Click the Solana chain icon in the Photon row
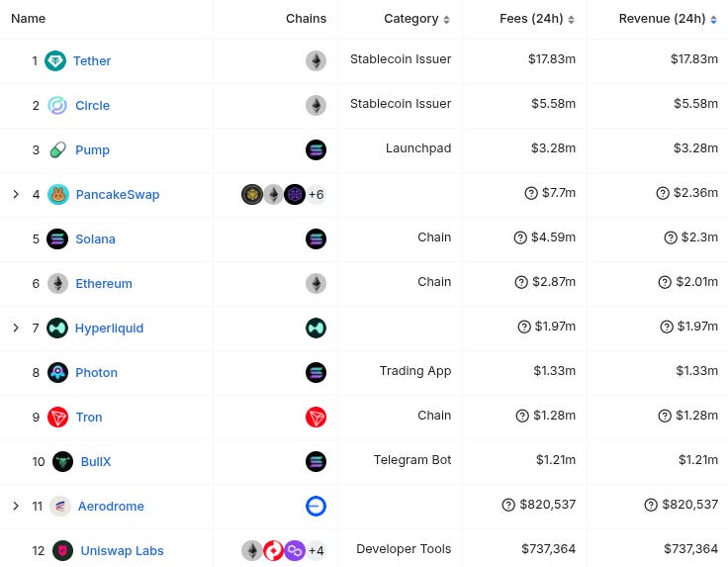728x567 pixels. point(316,372)
